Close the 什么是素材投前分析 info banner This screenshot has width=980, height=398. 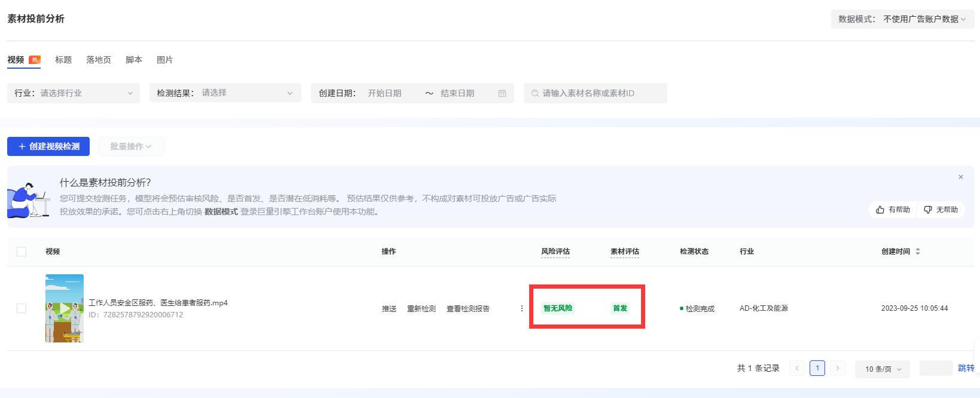point(961,177)
